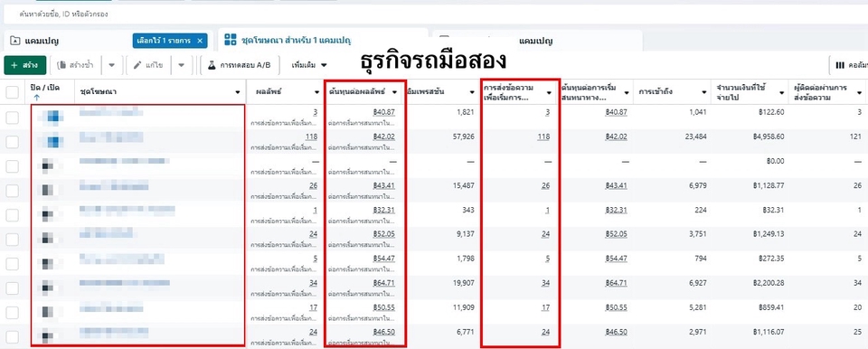The width and height of the screenshot is (868, 349).
Task: Select the 1,798 impressions cell
Action: pyautogui.click(x=466, y=259)
